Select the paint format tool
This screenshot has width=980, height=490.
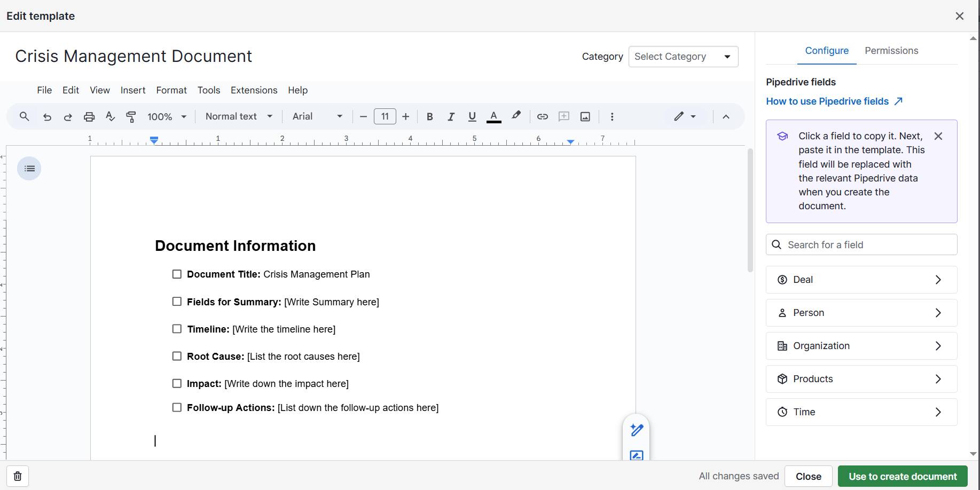pyautogui.click(x=131, y=116)
